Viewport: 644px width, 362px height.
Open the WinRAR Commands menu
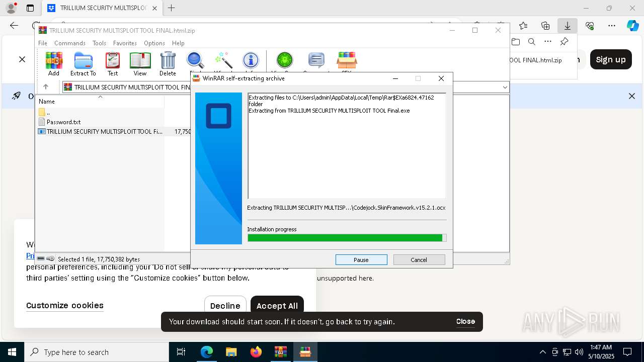tap(70, 43)
